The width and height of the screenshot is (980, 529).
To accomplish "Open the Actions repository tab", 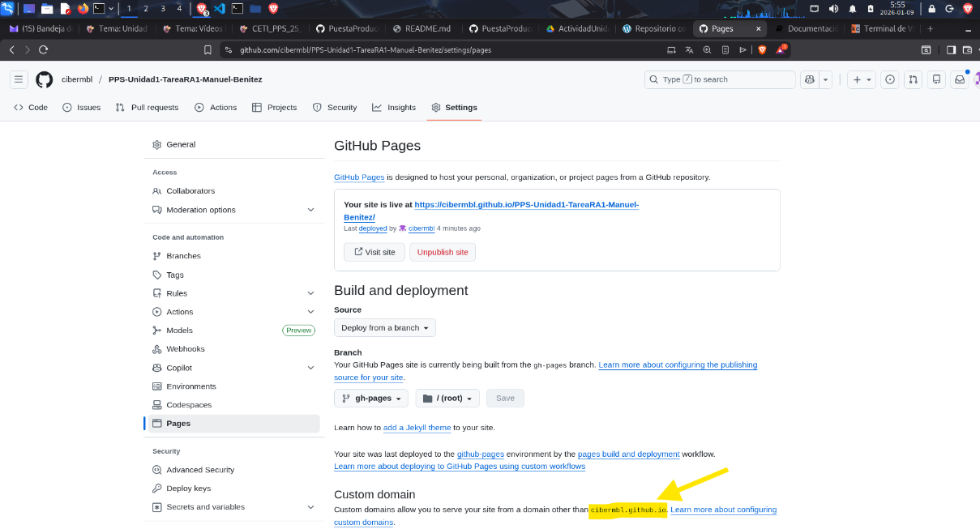I will (216, 107).
